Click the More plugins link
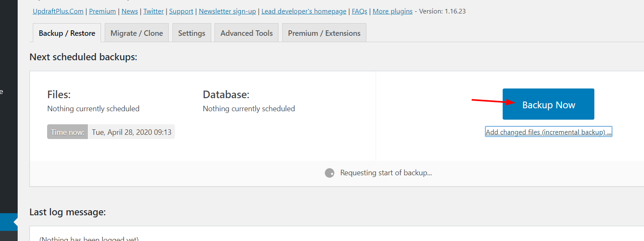 click(x=392, y=11)
